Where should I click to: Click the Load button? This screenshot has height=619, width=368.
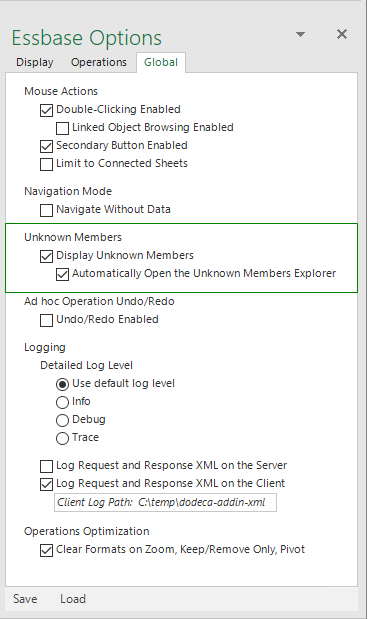pyautogui.click(x=73, y=599)
